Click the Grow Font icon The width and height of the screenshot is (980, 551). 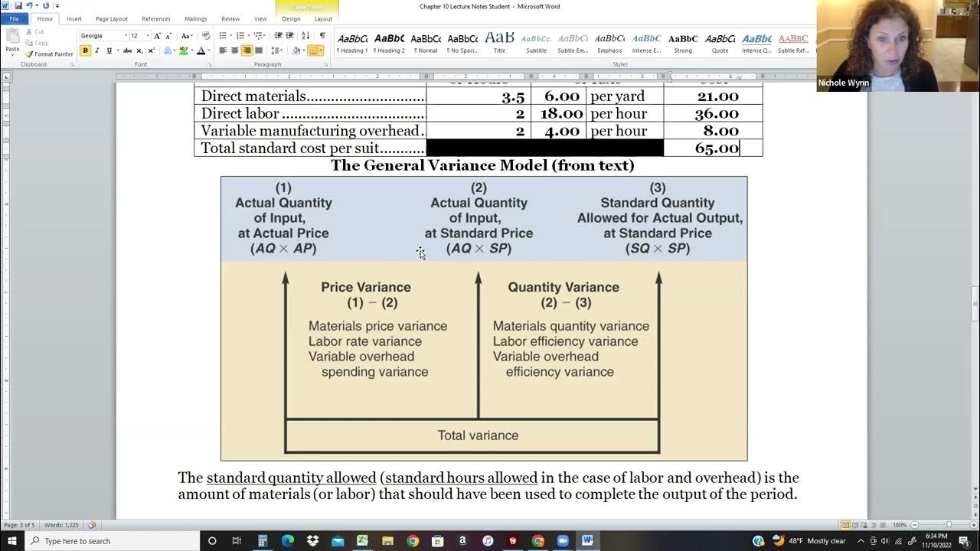158,36
